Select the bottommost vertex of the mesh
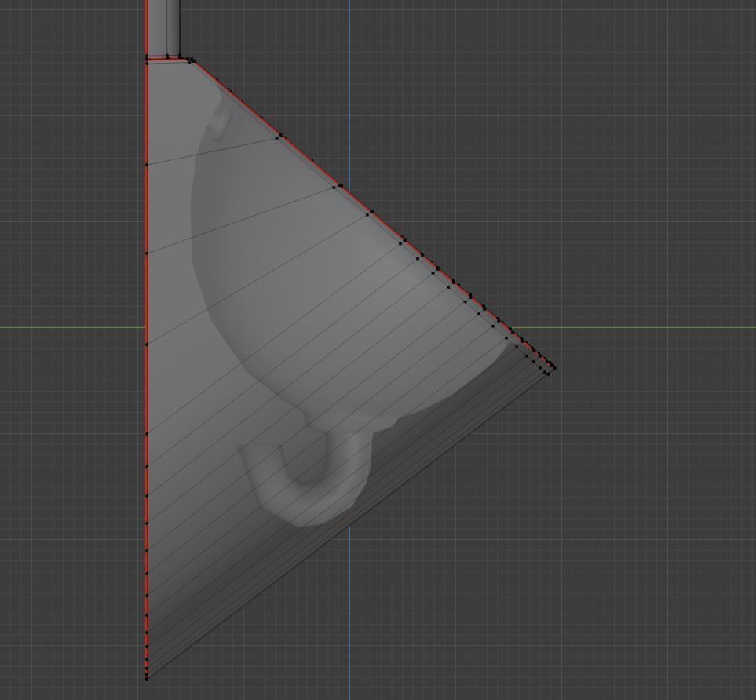756x700 pixels. (147, 679)
